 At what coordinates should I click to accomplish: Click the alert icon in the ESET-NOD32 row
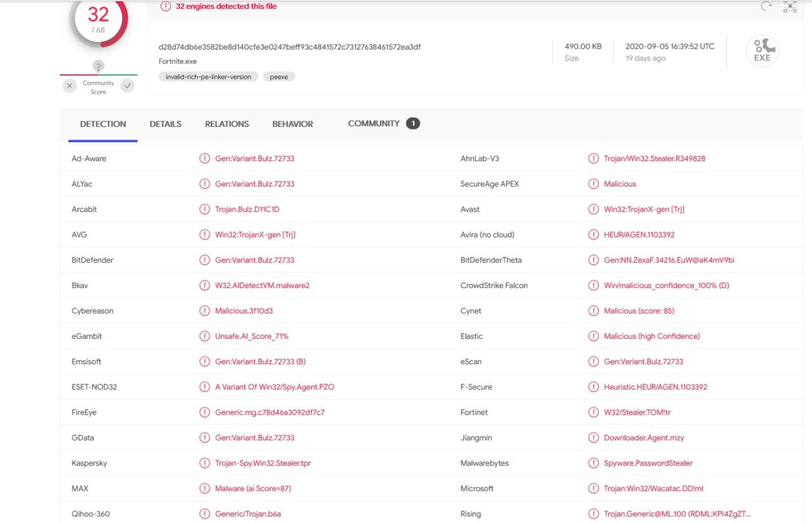(x=204, y=387)
